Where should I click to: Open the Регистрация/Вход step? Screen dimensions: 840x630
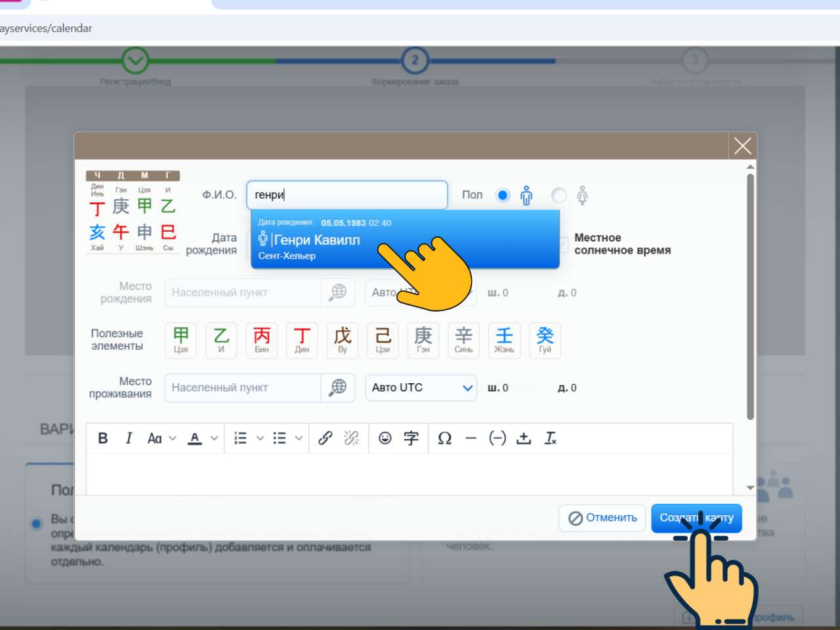(x=134, y=60)
